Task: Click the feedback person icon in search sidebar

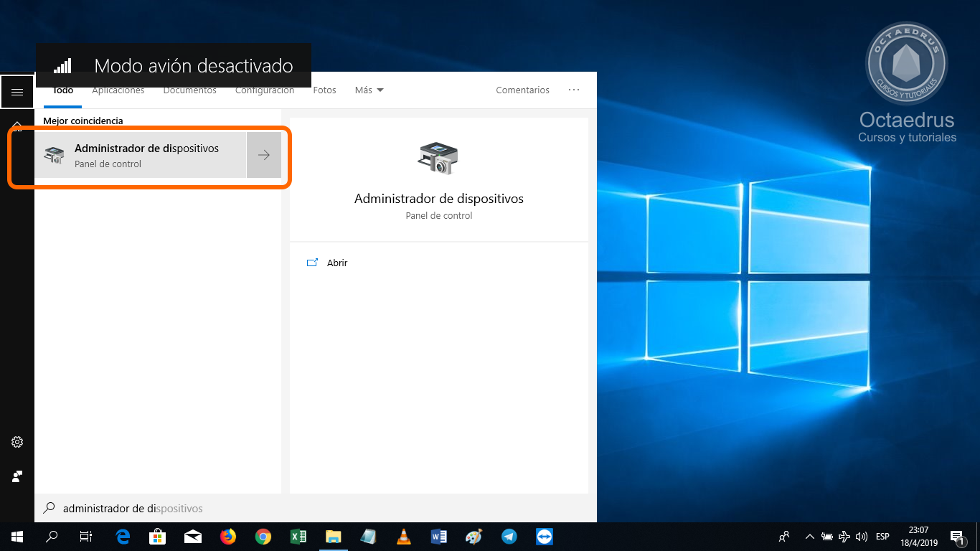Action: (x=17, y=476)
